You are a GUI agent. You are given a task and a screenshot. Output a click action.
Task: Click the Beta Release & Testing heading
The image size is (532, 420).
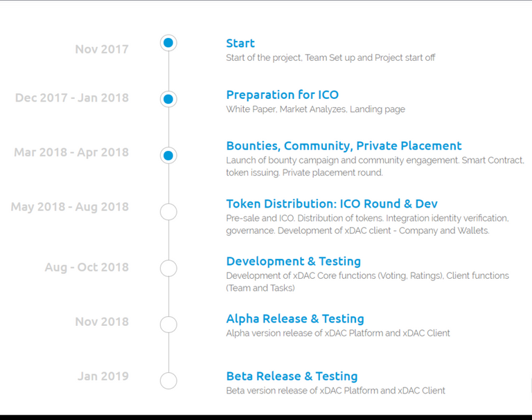(x=292, y=376)
